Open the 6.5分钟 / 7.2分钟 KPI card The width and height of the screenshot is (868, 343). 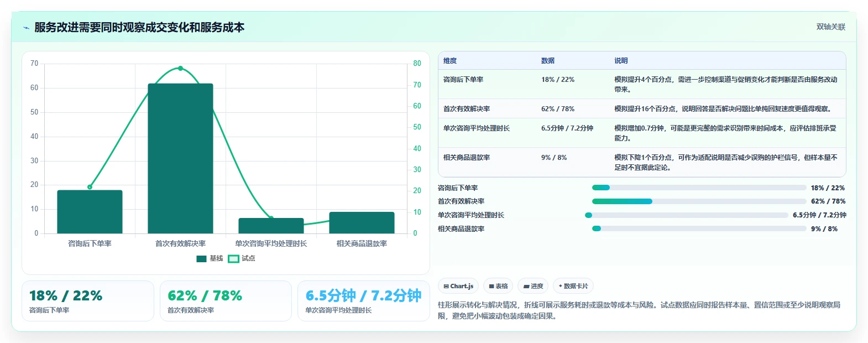coord(364,301)
